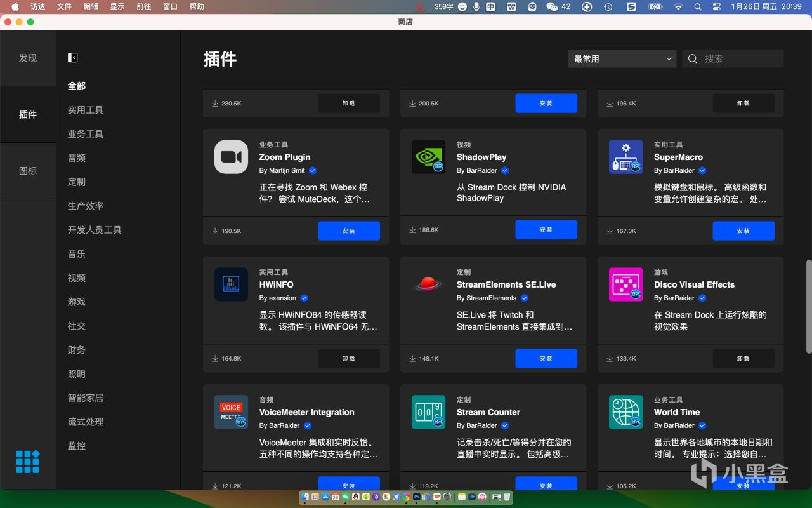Uninstall the plugin with 196.4K downloads
This screenshot has width=812, height=508.
coord(743,103)
